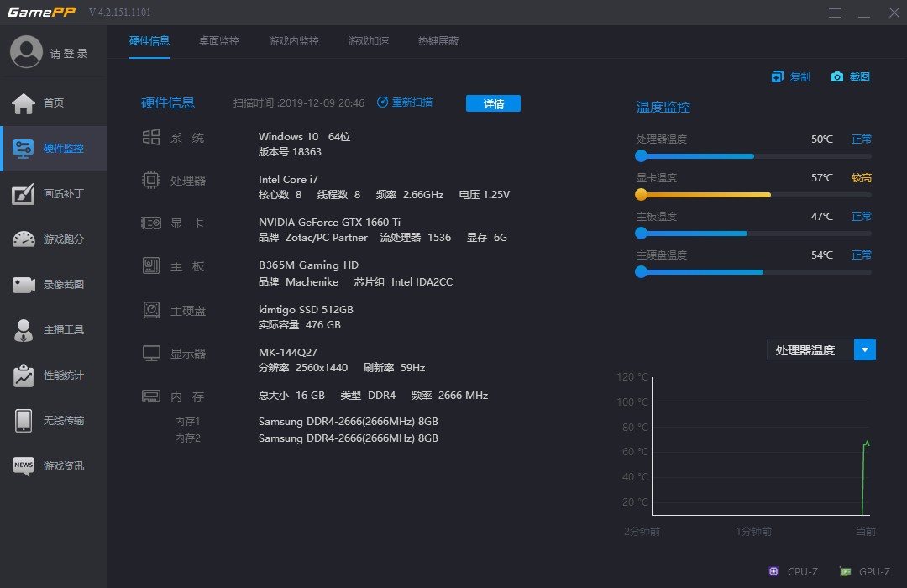Select the text NVIDIA GeForce GTX 1660 Ti

coord(329,223)
